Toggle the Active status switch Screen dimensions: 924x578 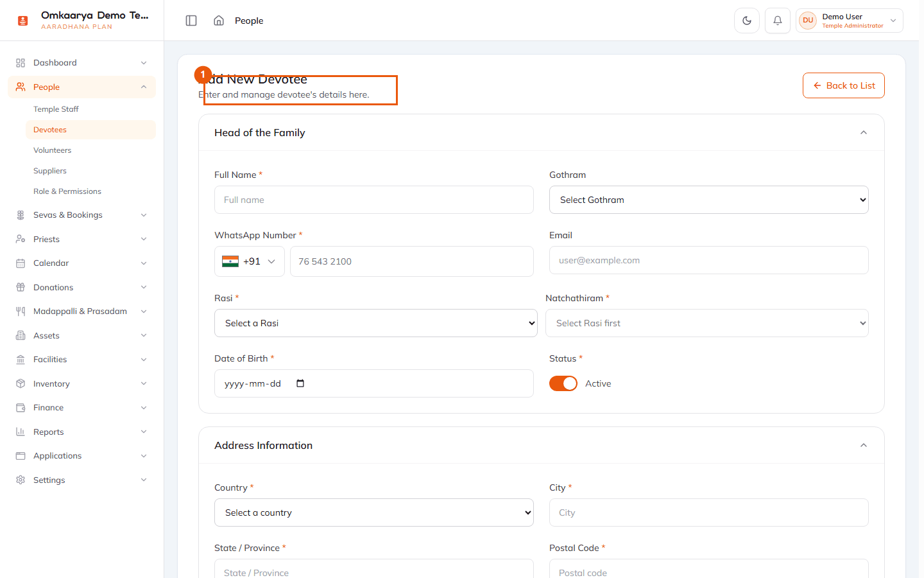click(x=563, y=383)
